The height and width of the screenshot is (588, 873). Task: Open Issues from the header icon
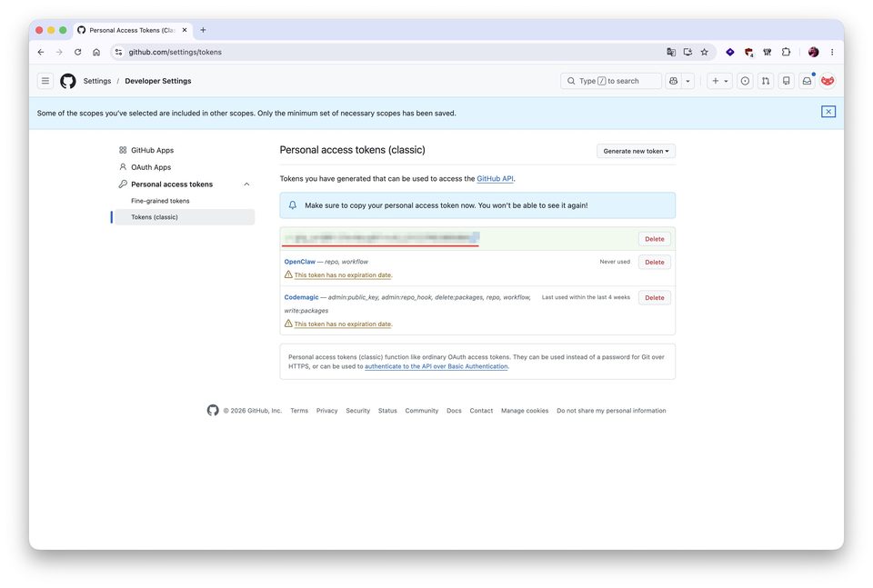click(745, 81)
